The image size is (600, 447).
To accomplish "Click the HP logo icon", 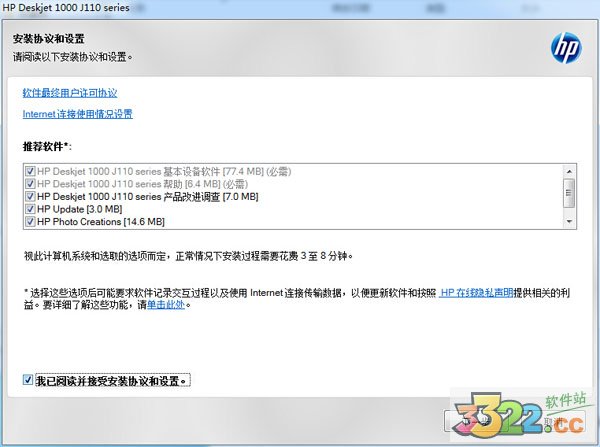I will click(x=566, y=48).
